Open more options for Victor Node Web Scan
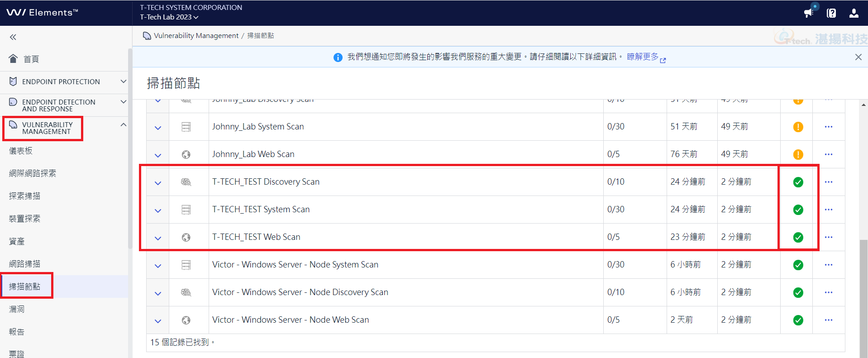Viewport: 868px width, 358px height. pos(829,320)
